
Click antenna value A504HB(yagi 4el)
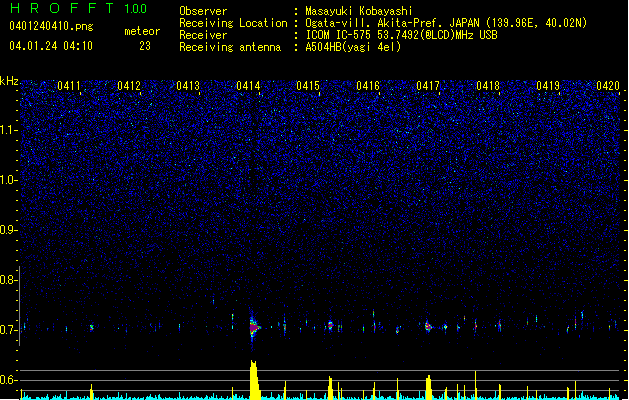point(353,47)
